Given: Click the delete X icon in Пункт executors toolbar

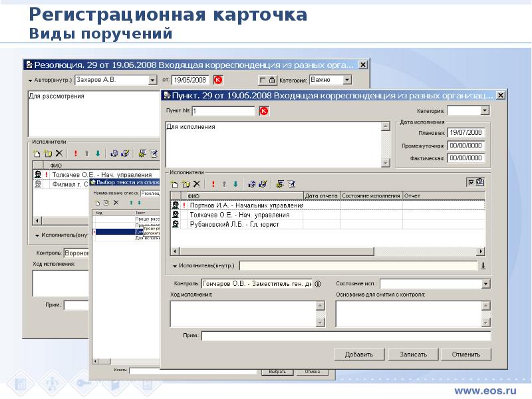Looking at the screenshot, I should coord(197,184).
